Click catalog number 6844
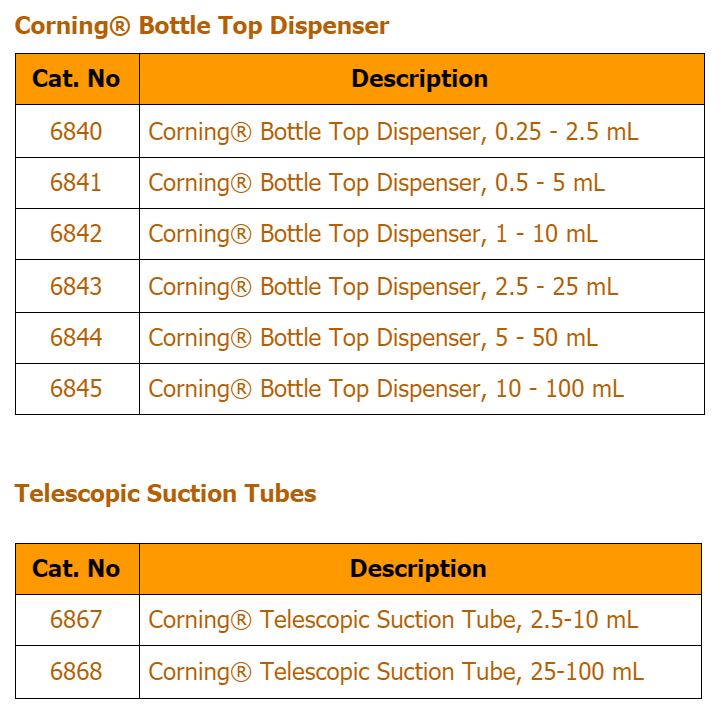The width and height of the screenshot is (727, 717). point(76,337)
